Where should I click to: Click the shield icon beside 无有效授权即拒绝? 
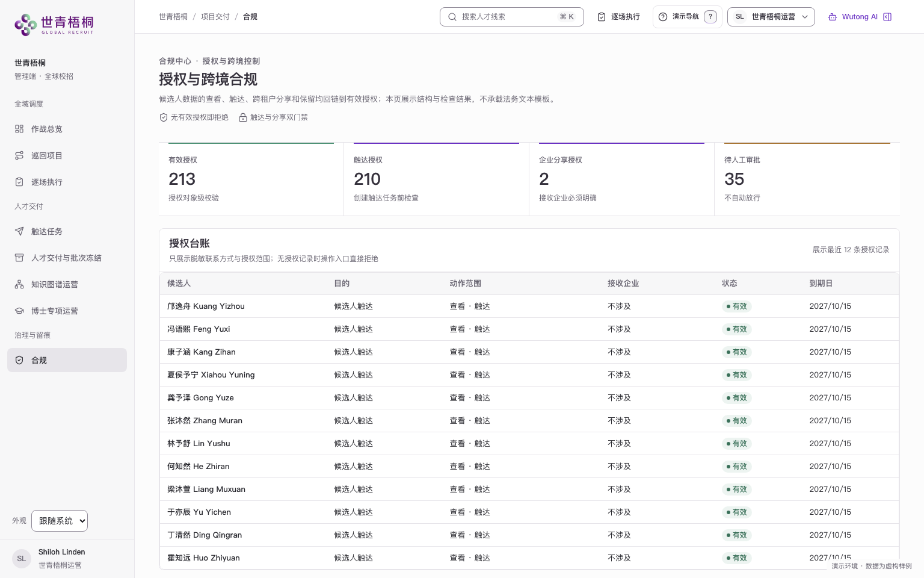pos(164,117)
